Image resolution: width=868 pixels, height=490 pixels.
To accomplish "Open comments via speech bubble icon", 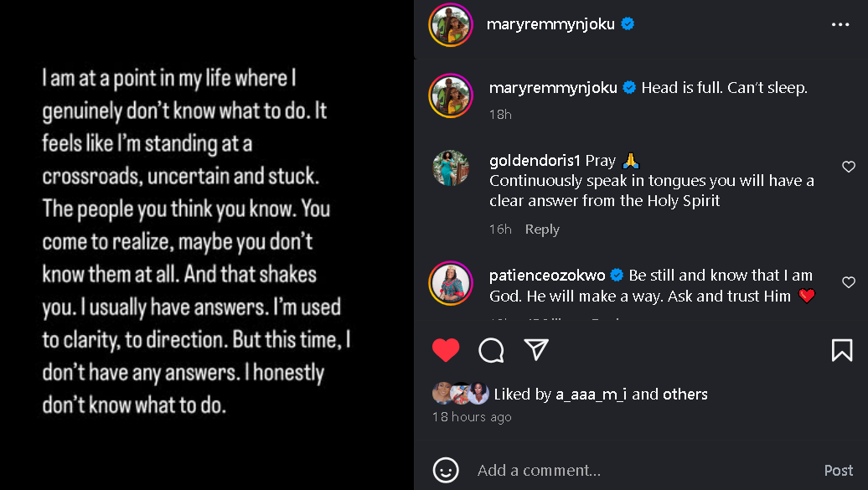I will pyautogui.click(x=491, y=350).
